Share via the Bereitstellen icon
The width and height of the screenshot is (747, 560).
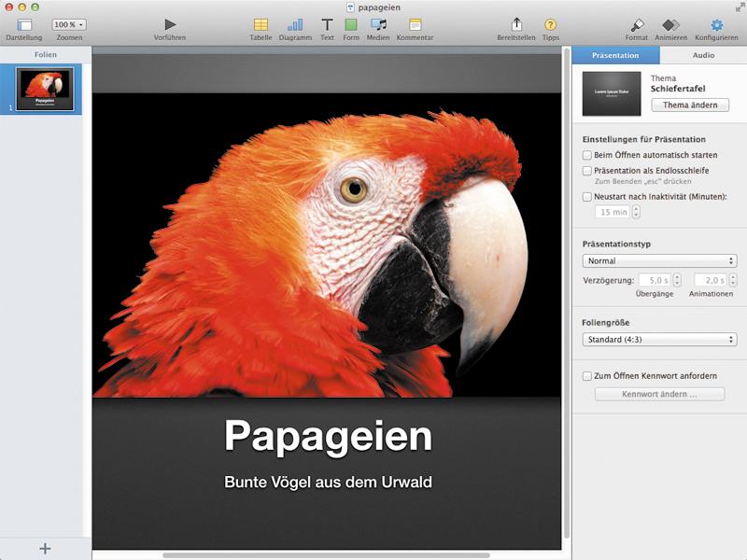(x=516, y=24)
